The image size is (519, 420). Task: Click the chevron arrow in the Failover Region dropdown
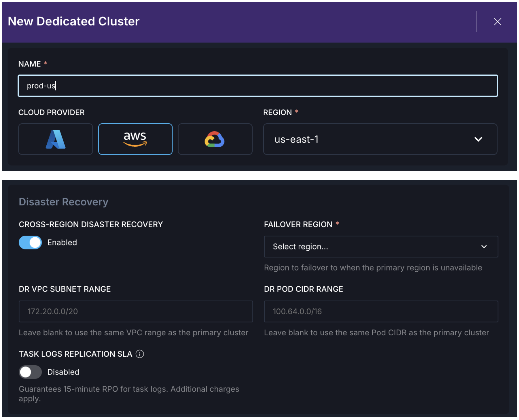click(x=484, y=247)
